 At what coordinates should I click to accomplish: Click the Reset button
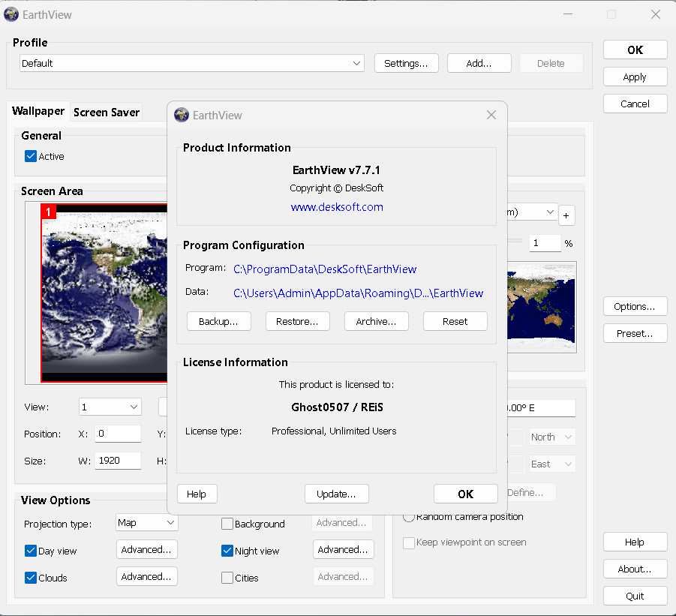[455, 322]
